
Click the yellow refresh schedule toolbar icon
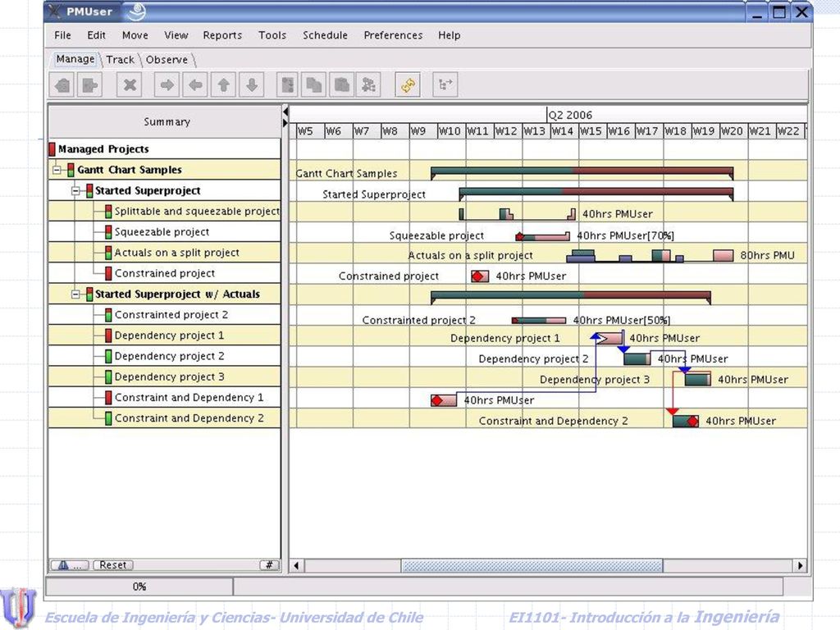pos(408,84)
